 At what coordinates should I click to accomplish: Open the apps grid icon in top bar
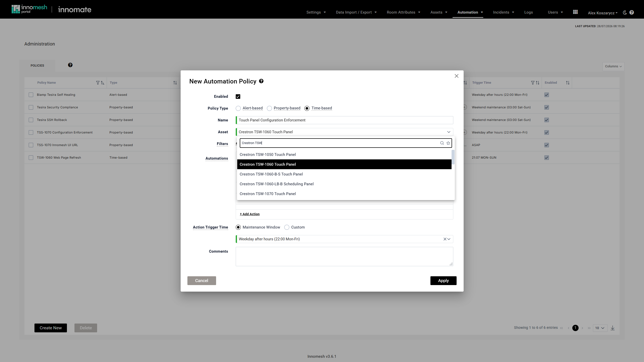[x=575, y=12]
